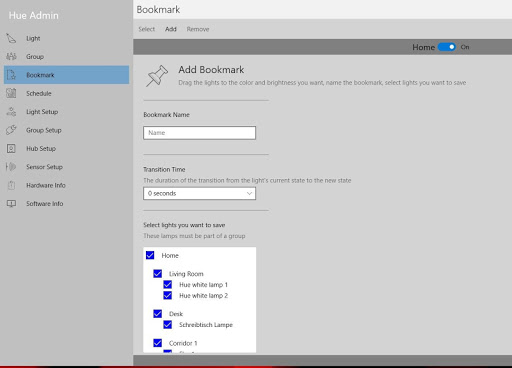Image resolution: width=512 pixels, height=368 pixels.
Task: Click the Group icon in sidebar
Action: [x=11, y=57]
